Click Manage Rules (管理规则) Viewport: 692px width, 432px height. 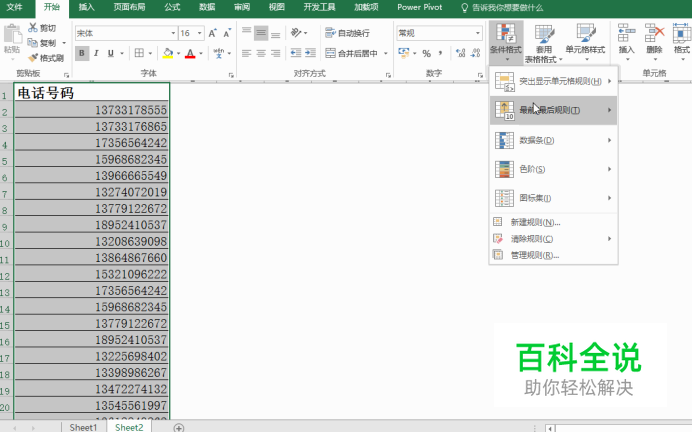[x=553, y=255]
